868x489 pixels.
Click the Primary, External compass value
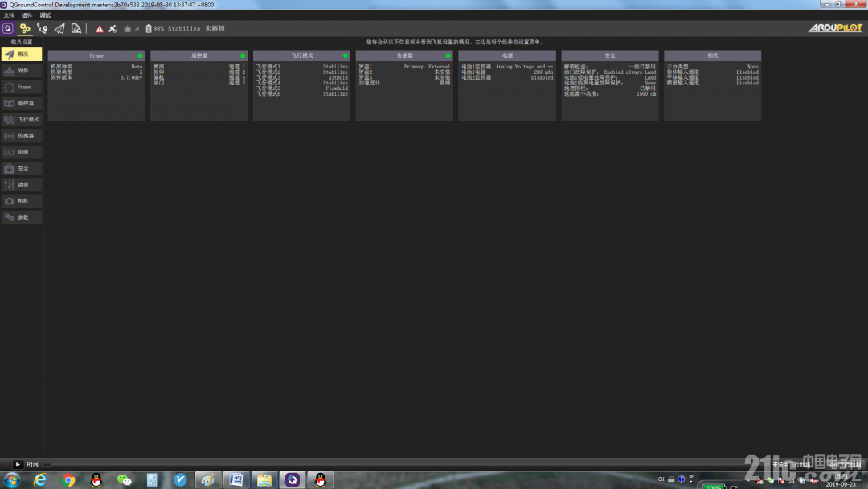(x=427, y=67)
